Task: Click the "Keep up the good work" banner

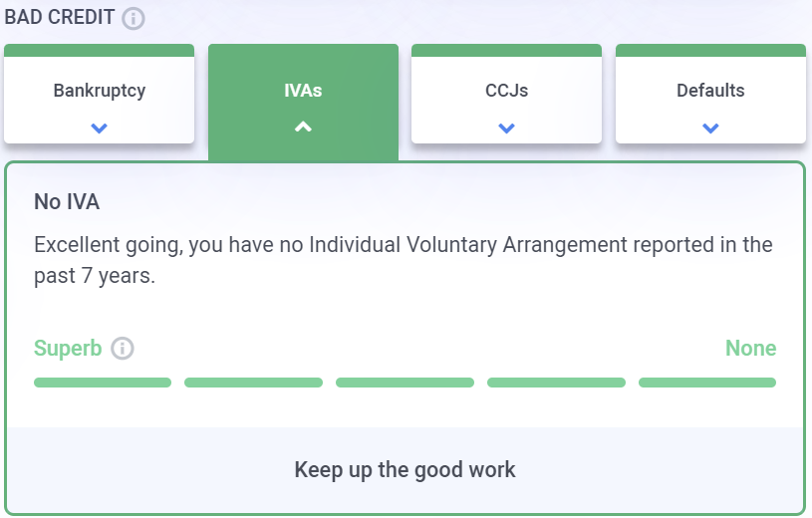Action: tap(406, 469)
